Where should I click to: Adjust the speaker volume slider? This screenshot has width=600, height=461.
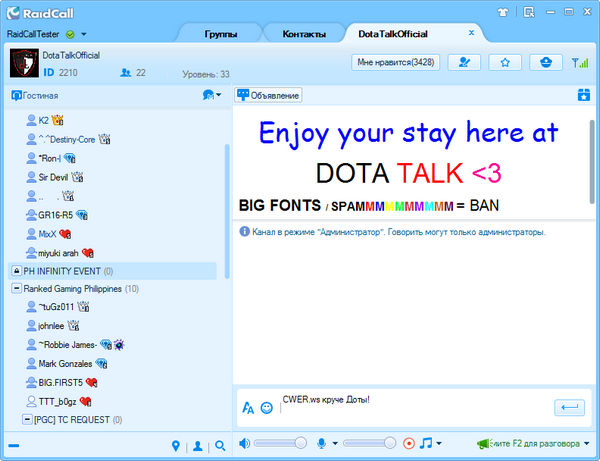click(280, 443)
